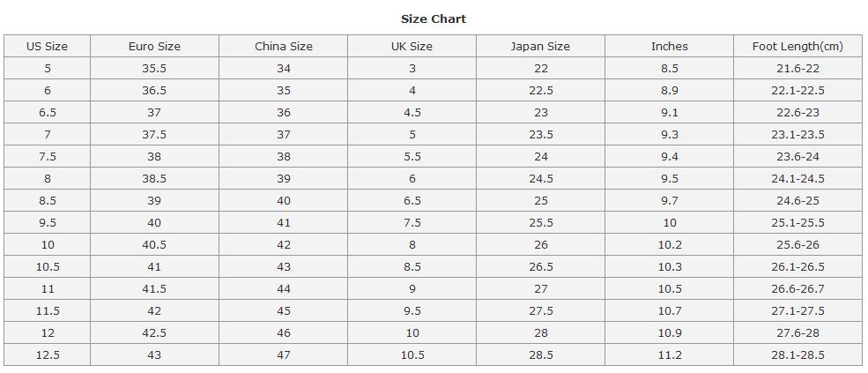This screenshot has width=868, height=373.
Task: Select UK size 5.5 cell
Action: tap(412, 156)
